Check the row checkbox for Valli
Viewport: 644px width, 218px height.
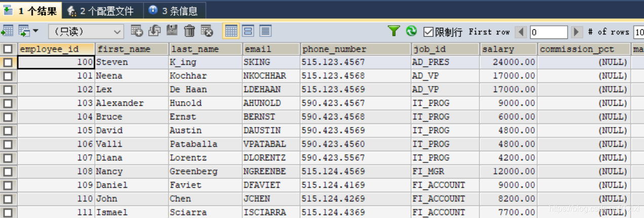click(x=8, y=145)
